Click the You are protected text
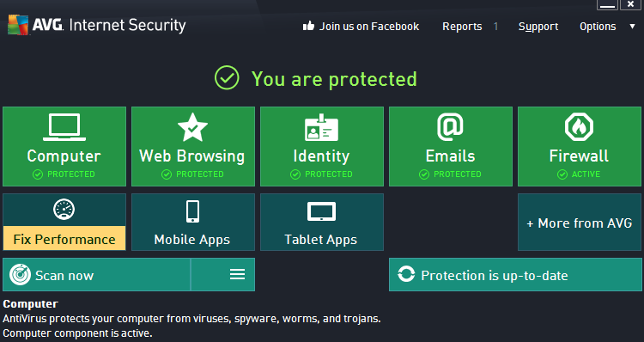The image size is (644, 342). (334, 79)
